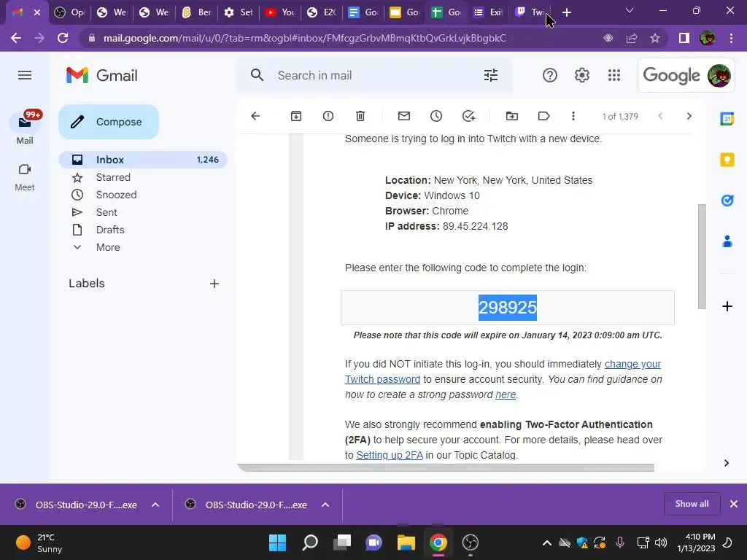
Task: Go to the older email arrow
Action: point(689,116)
